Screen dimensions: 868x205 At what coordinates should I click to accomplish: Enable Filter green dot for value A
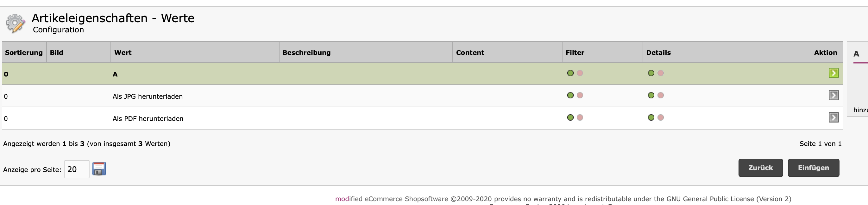click(570, 73)
